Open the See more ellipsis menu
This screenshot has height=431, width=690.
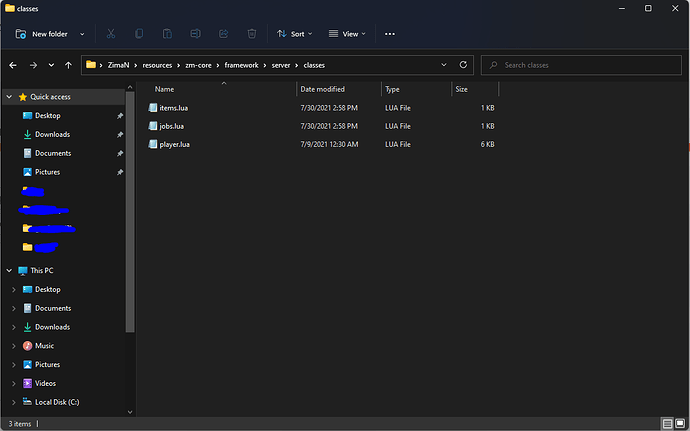pos(390,34)
